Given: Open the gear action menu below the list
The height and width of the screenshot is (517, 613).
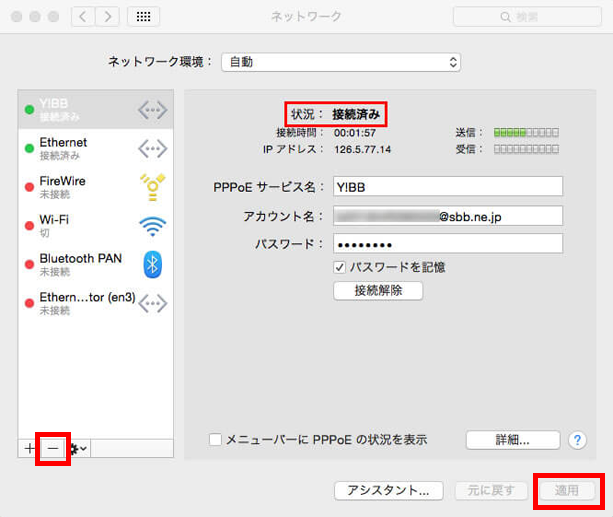Looking at the screenshot, I should pos(78,448).
